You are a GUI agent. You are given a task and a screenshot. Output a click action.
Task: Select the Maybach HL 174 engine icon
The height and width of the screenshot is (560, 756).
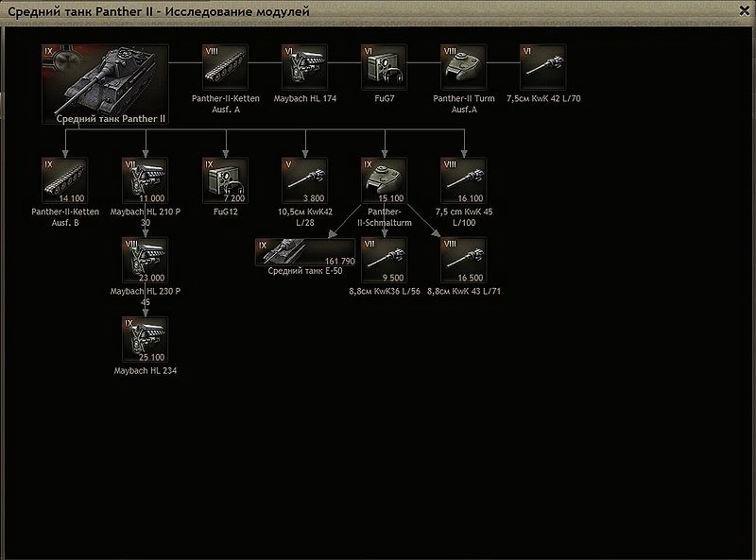pos(304,67)
